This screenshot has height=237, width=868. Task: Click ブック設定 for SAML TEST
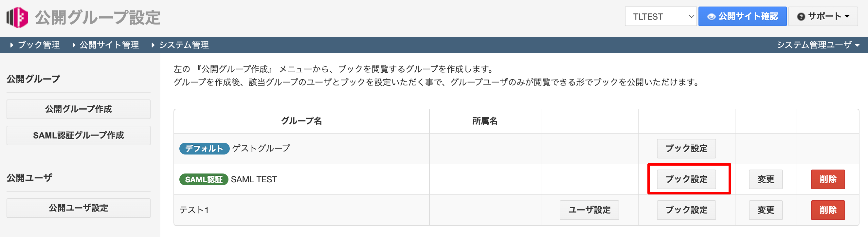(x=686, y=179)
